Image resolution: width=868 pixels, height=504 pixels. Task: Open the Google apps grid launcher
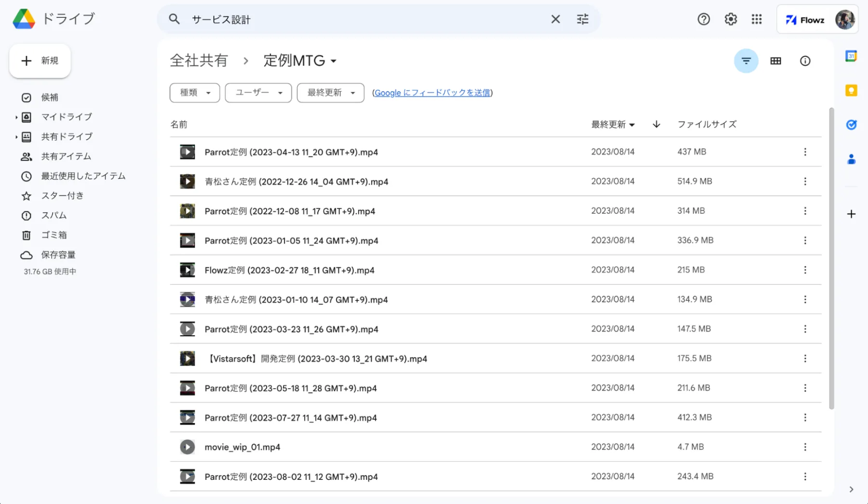(757, 19)
